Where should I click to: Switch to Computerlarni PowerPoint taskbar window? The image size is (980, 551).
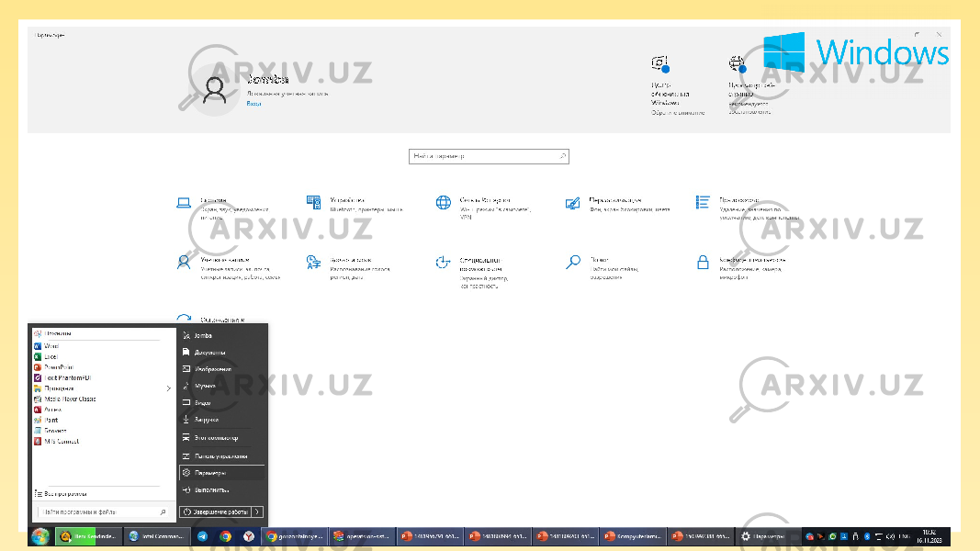click(x=633, y=536)
